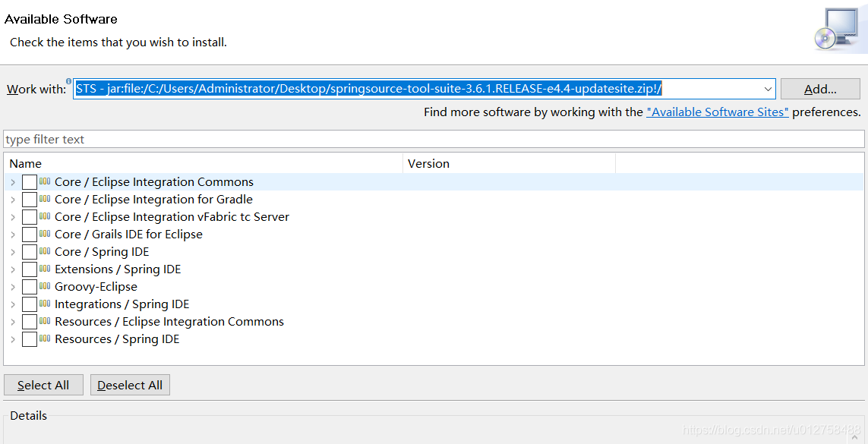This screenshot has height=444, width=868.
Task: Open the Work with site dropdown arrow
Action: pos(767,89)
